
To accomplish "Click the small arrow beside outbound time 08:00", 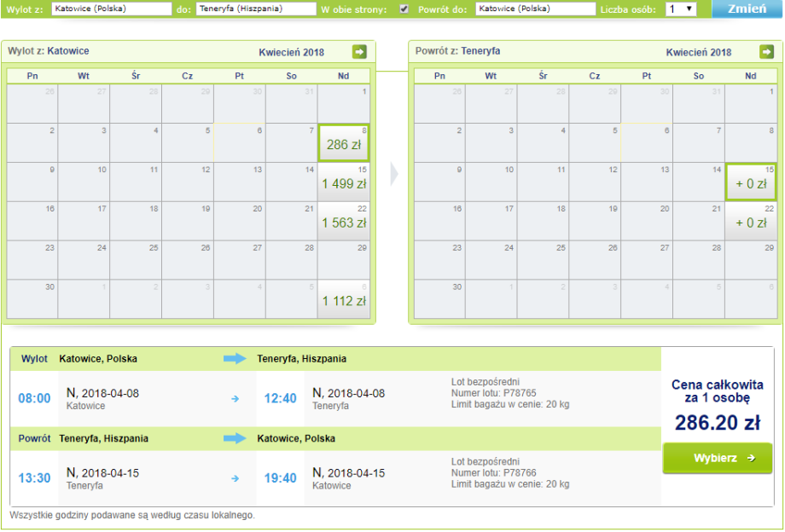I will (x=235, y=398).
